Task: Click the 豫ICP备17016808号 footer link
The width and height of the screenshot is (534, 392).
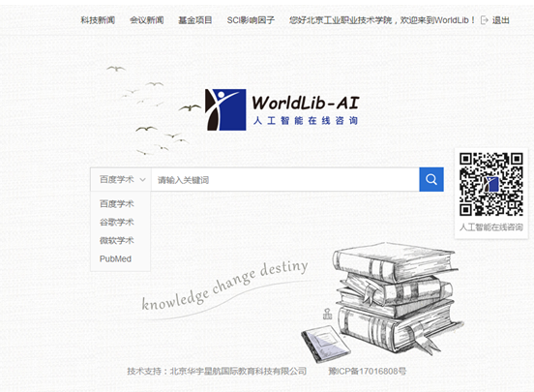Action: [368, 372]
